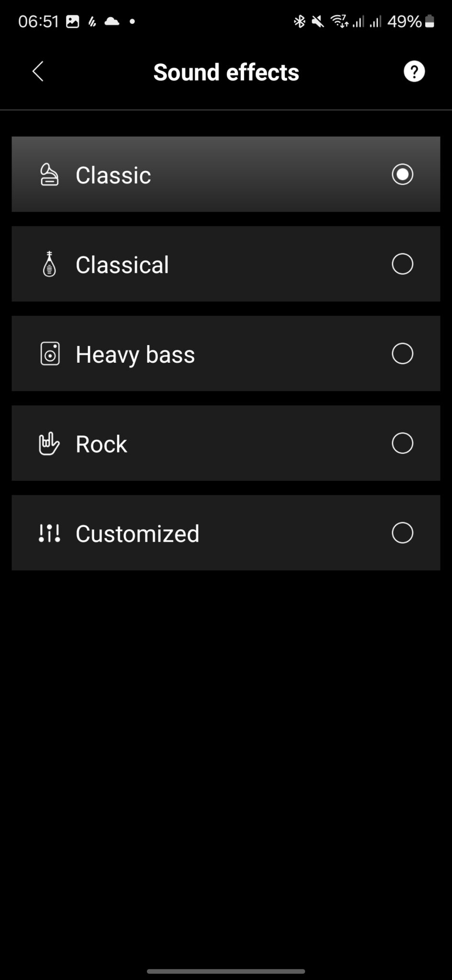Image resolution: width=452 pixels, height=980 pixels.
Task: Tap the equalizer sliders icon beside Customized
Action: (x=49, y=533)
